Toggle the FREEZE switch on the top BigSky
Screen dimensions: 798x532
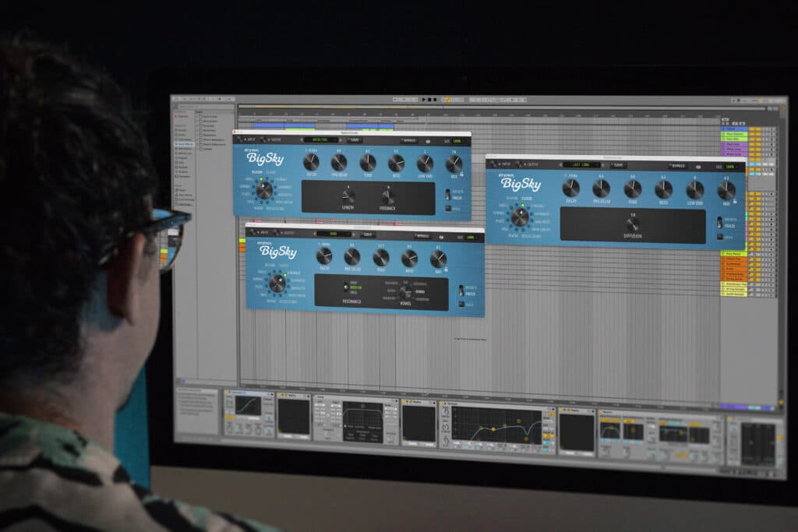[447, 192]
